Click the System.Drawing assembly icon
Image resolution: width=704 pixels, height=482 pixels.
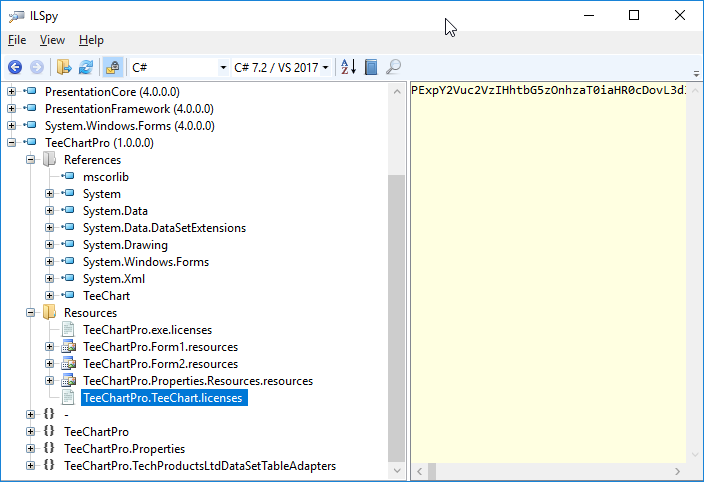(x=68, y=244)
